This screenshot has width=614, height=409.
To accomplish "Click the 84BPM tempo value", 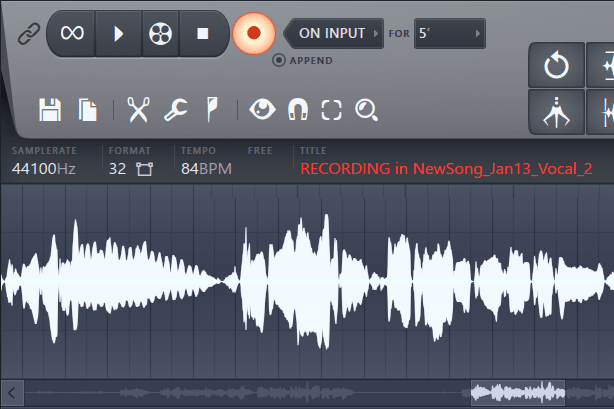I will (206, 169).
